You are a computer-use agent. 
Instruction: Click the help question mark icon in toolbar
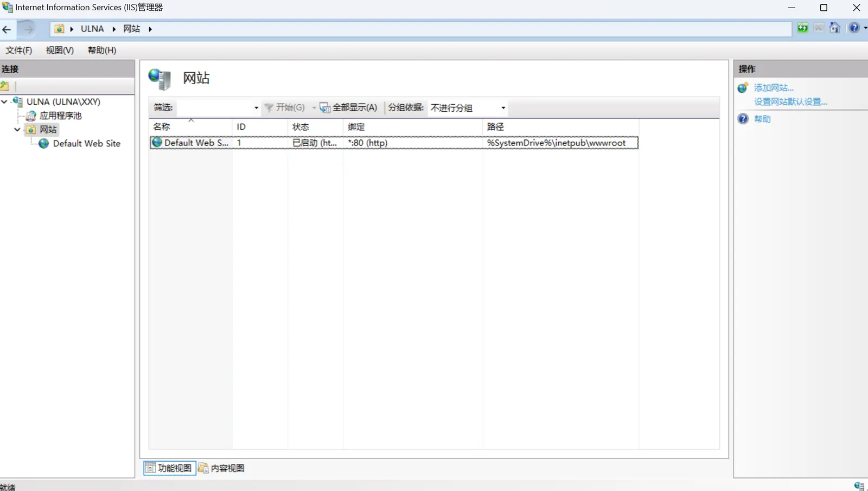point(854,28)
